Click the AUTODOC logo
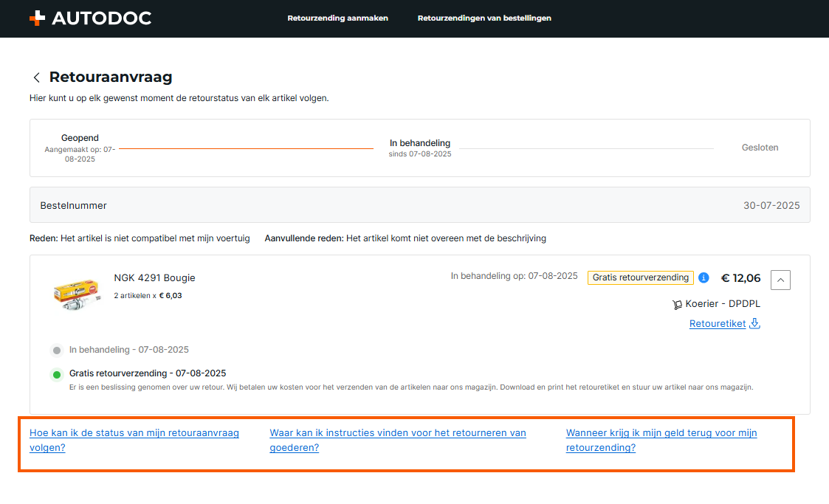 click(x=90, y=18)
